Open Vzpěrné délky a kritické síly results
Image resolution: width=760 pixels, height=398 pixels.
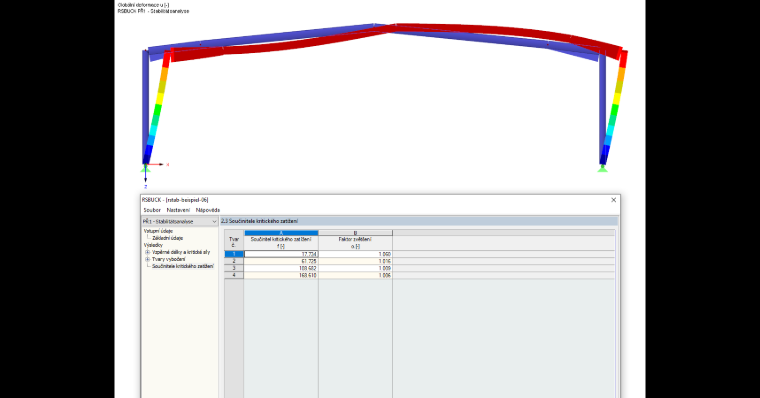click(181, 252)
